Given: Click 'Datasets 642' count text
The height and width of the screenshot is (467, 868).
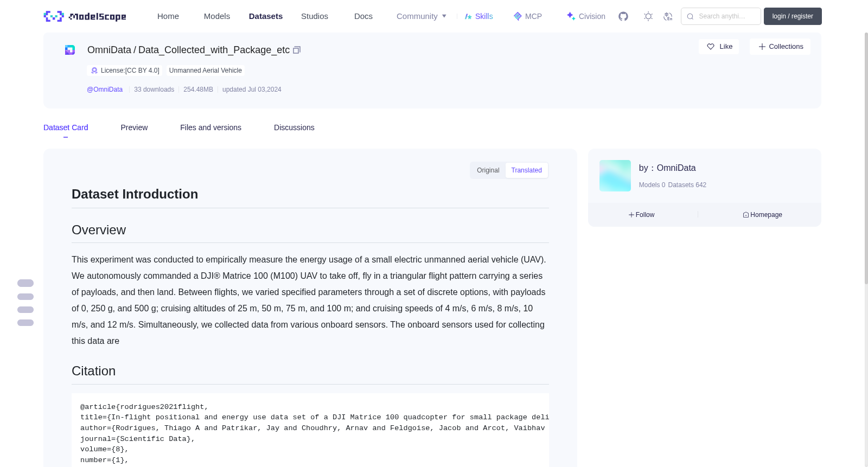Looking at the screenshot, I should point(687,185).
